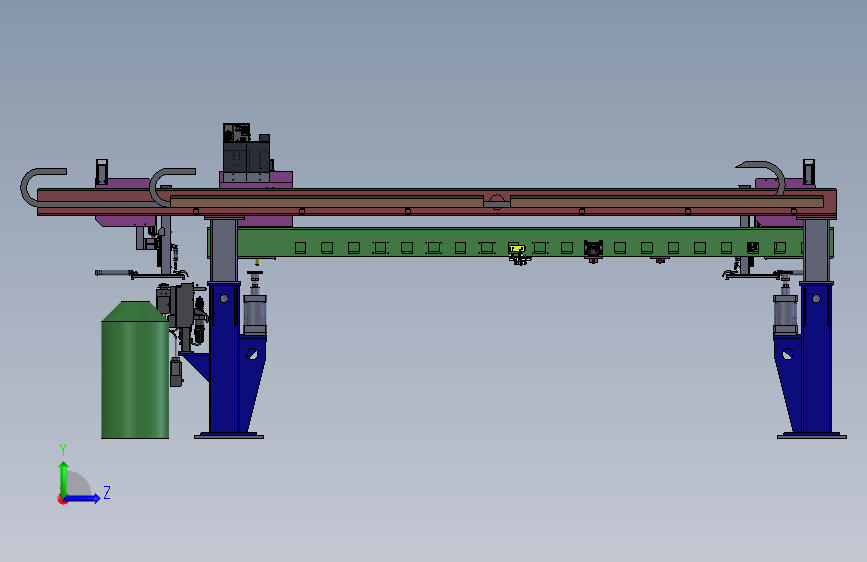Screen dimensions: 867x562
Task: Click the "Y" axis label
Action: pos(63,450)
